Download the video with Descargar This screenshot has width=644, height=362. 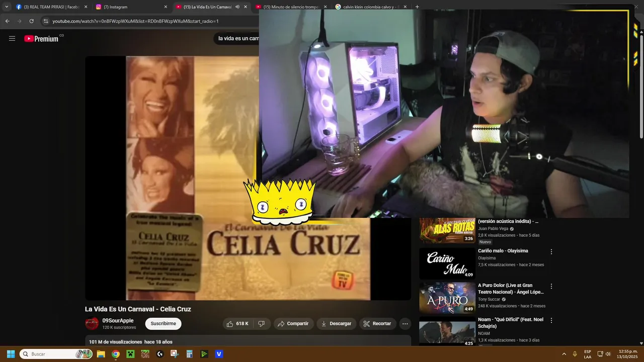336,324
